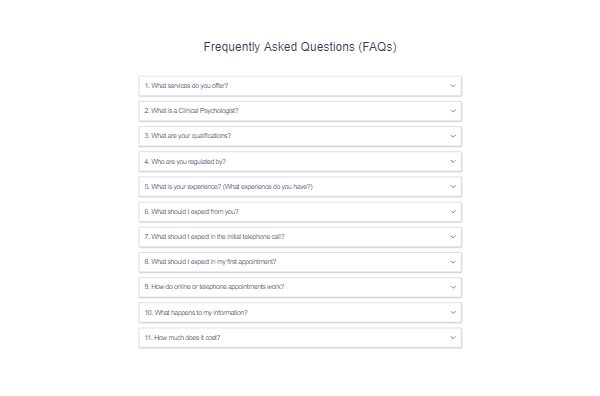Expand the online or telephone appointments chevron

[x=453, y=287]
